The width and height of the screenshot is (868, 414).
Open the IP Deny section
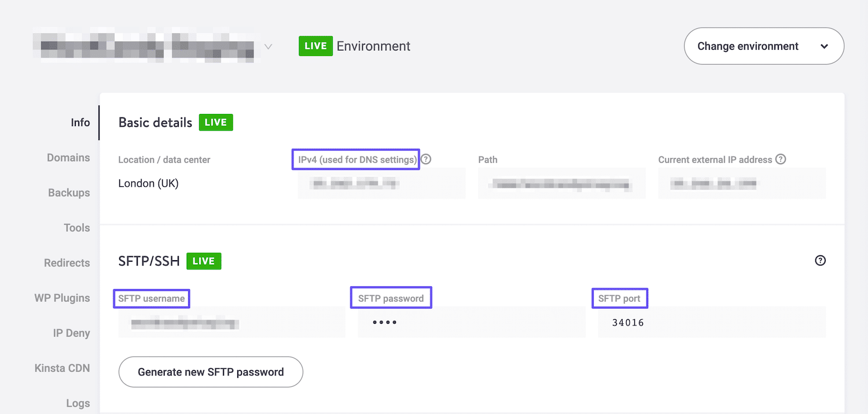pyautogui.click(x=72, y=333)
